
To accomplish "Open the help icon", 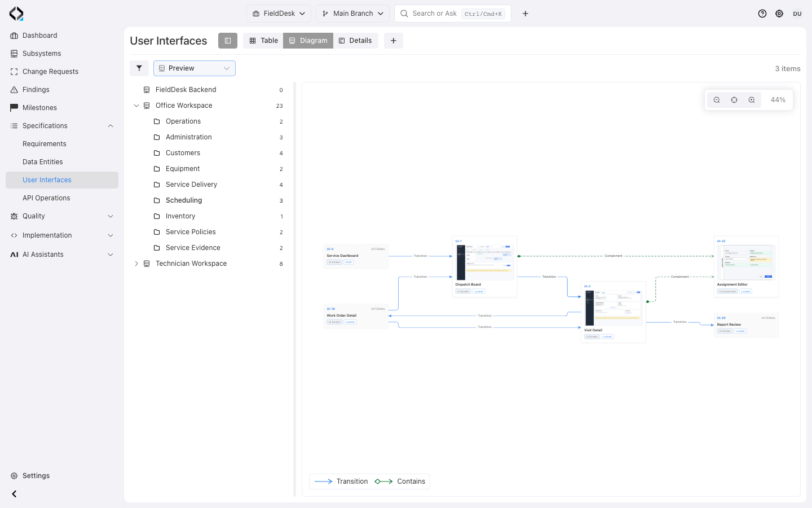I will 762,14.
